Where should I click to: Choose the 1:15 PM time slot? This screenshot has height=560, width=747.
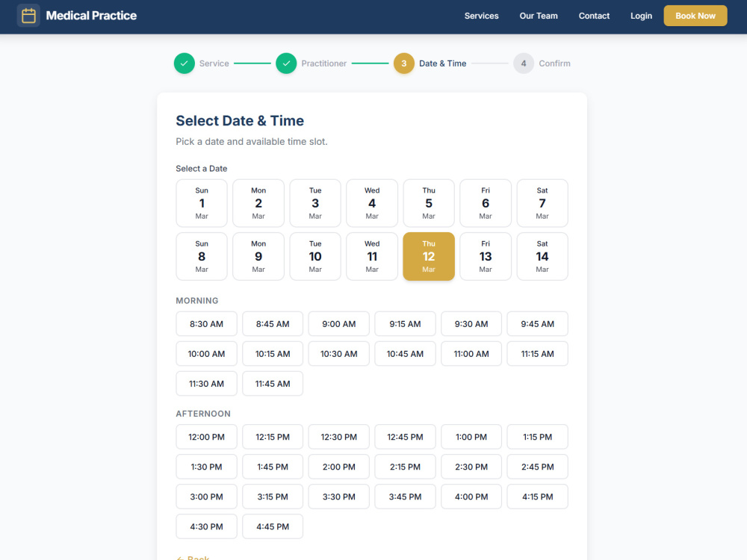[537, 437]
